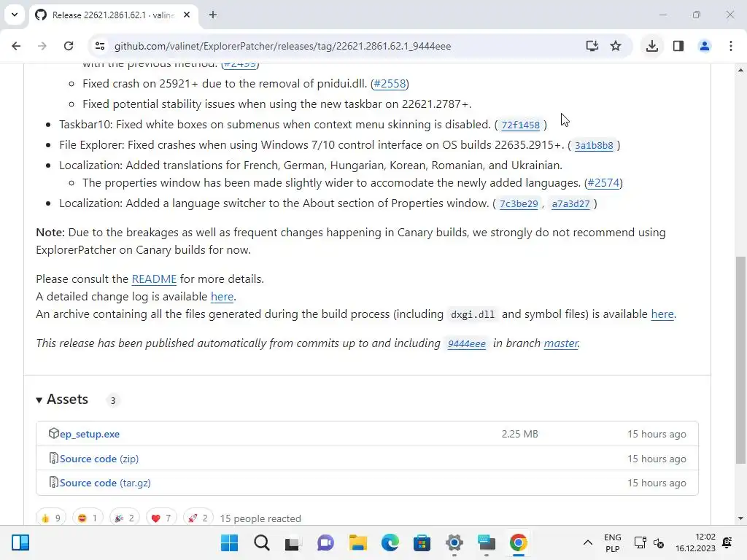Viewport: 747px width, 560px height.
Task: Open the build archive here link
Action: [662, 314]
